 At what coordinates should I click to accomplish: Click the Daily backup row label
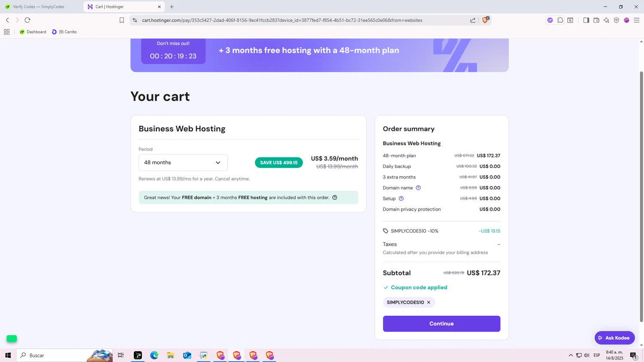tap(397, 166)
